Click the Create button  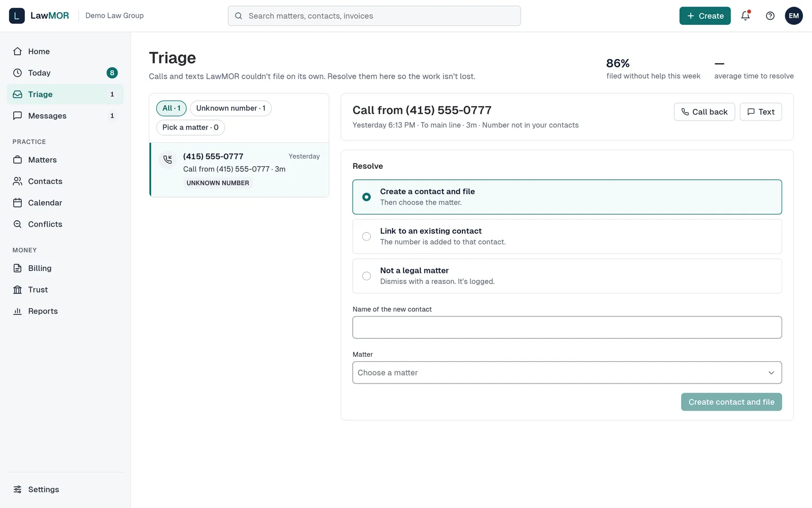pos(705,16)
